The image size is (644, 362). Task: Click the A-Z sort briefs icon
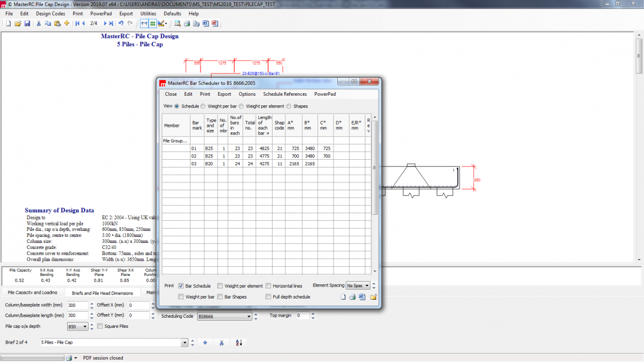(238, 343)
